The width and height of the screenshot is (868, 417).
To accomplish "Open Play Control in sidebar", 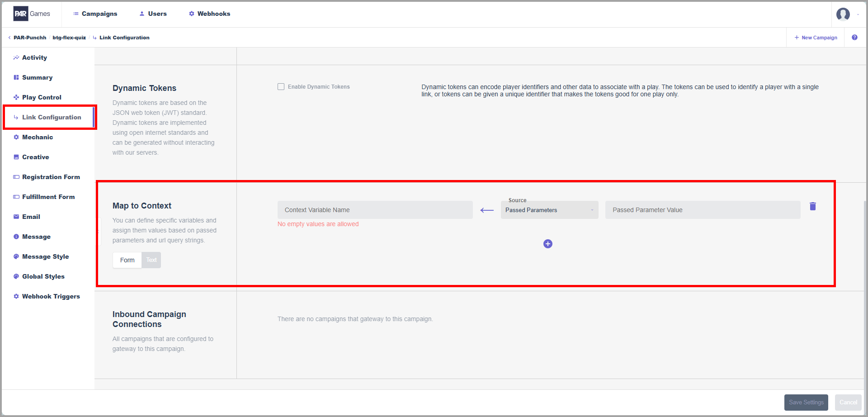I will (42, 97).
